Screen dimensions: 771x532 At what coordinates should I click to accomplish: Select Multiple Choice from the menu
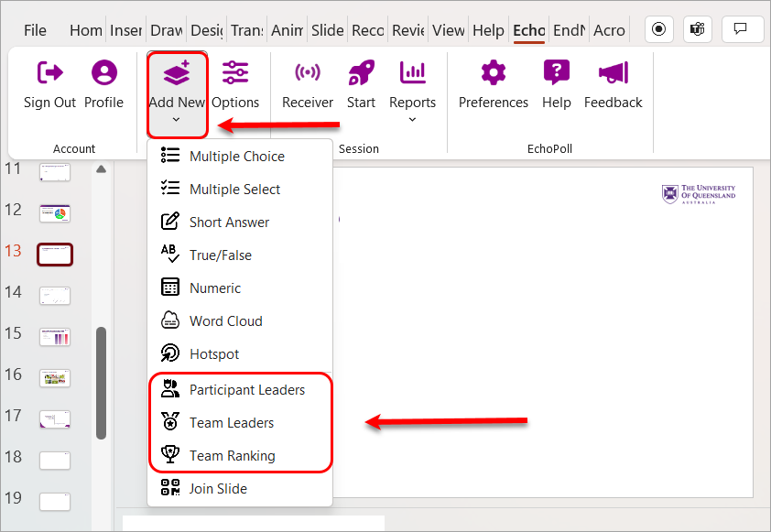pyautogui.click(x=236, y=157)
